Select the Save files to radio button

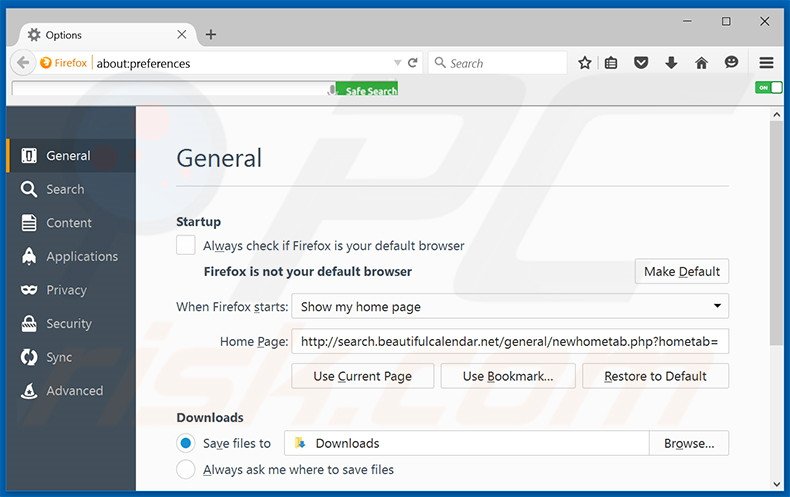tap(185, 443)
